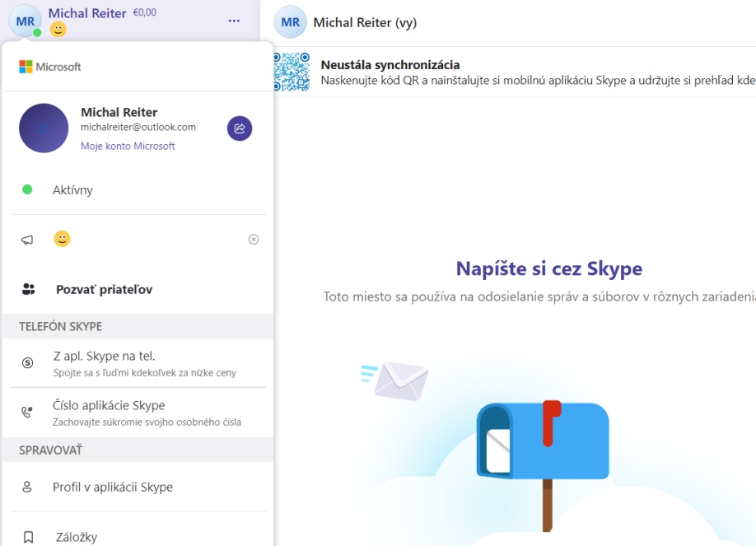The width and height of the screenshot is (756, 546).
Task: Clear the mood message emoji
Action: click(254, 240)
